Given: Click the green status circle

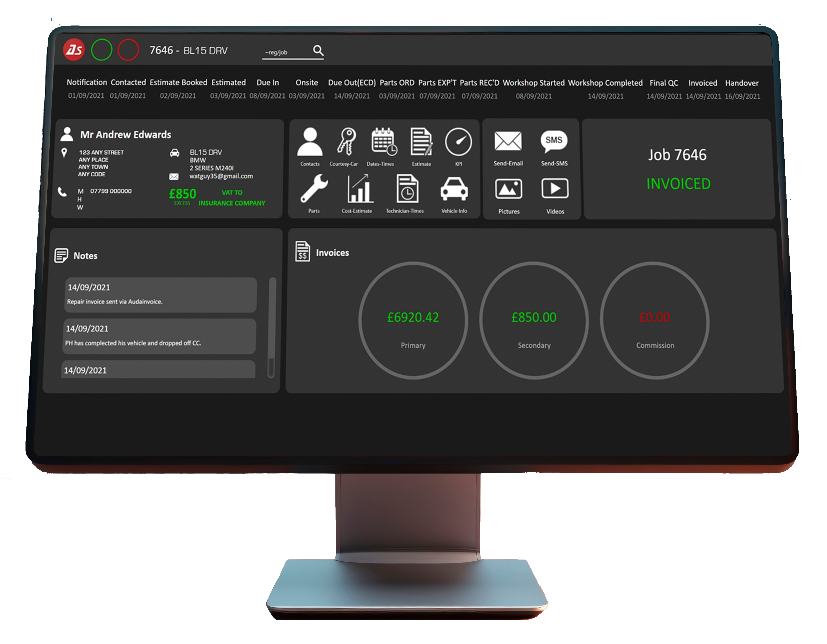Looking at the screenshot, I should click(x=102, y=50).
